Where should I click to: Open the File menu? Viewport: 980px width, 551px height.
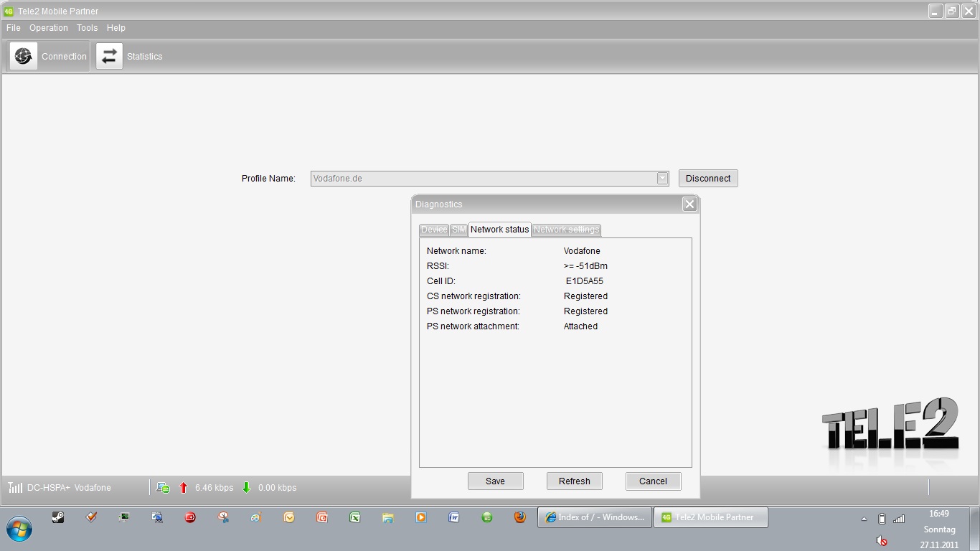pos(14,28)
